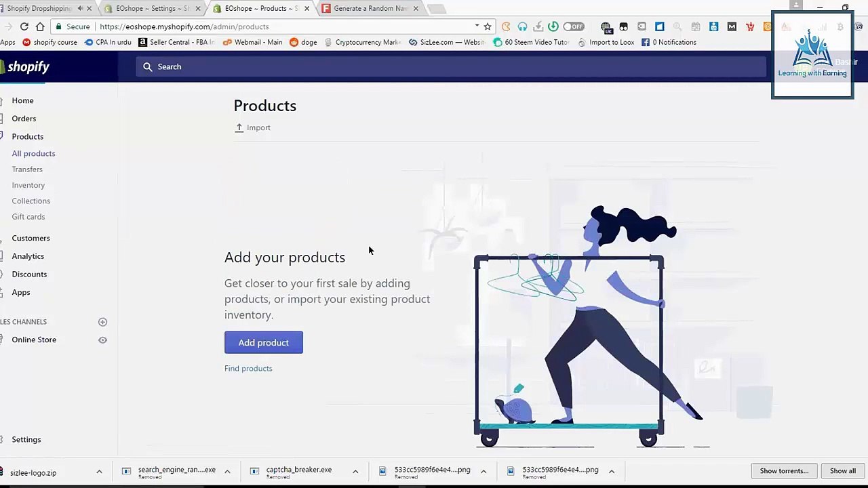The height and width of the screenshot is (488, 868).
Task: Select All products submenu
Action: coord(33,153)
